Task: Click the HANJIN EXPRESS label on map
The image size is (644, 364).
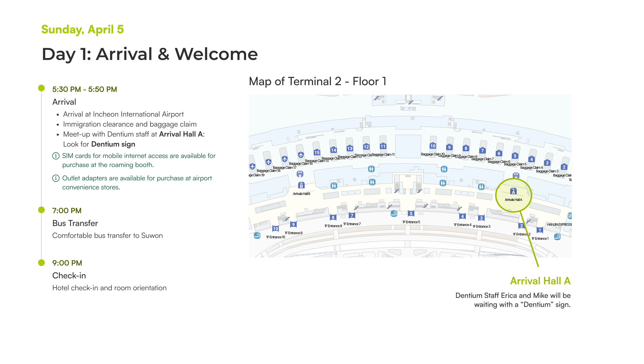Action: coord(559,224)
